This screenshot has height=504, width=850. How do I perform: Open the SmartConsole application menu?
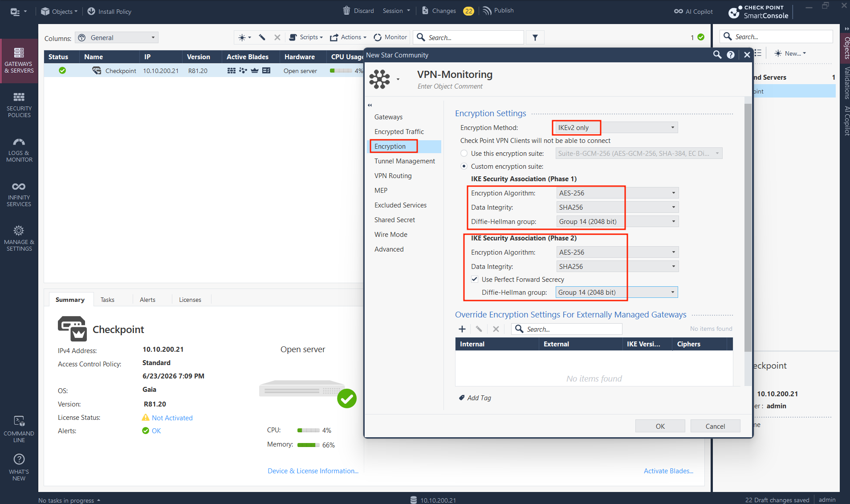[x=18, y=12]
